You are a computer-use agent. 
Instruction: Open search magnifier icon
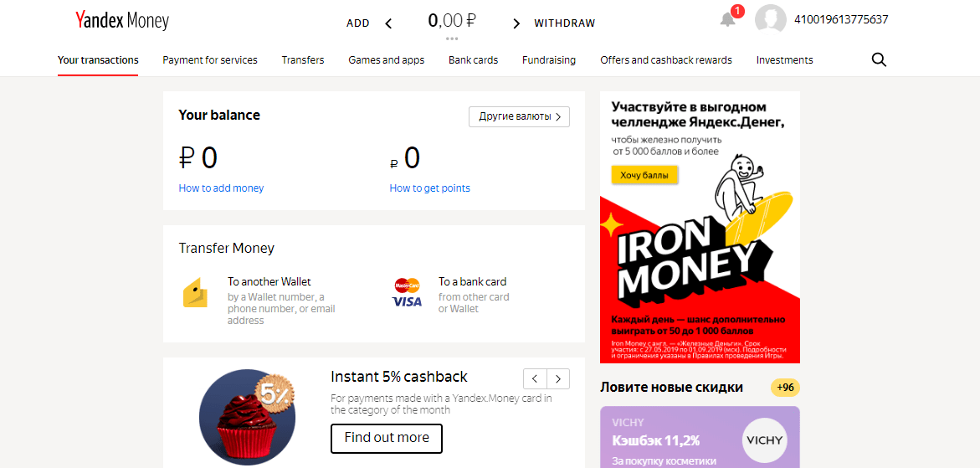879,60
